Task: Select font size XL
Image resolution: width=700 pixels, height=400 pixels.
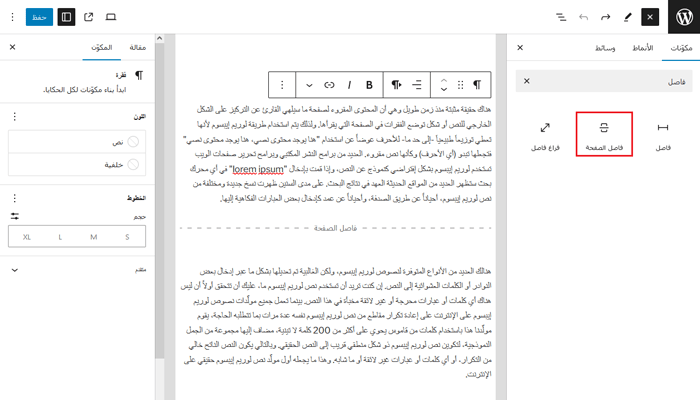Action: pos(26,237)
